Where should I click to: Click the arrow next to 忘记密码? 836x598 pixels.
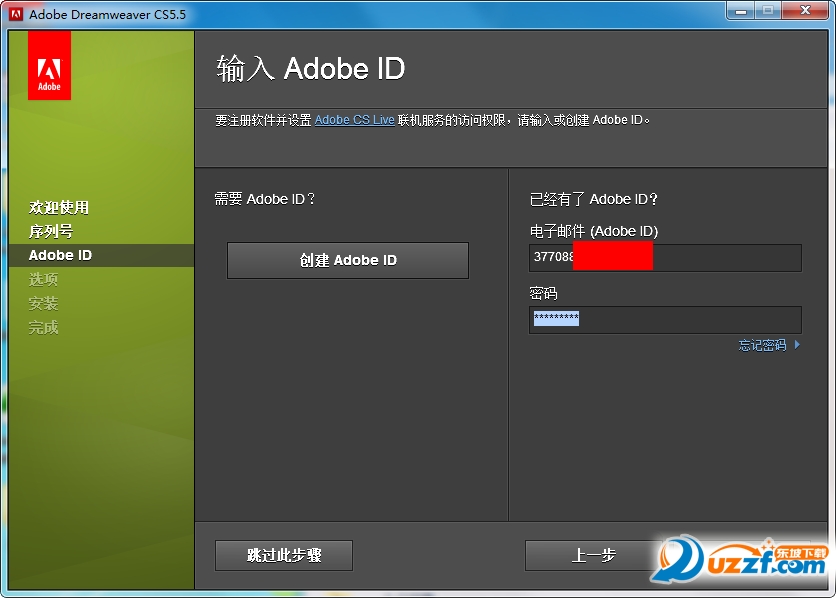pos(797,345)
